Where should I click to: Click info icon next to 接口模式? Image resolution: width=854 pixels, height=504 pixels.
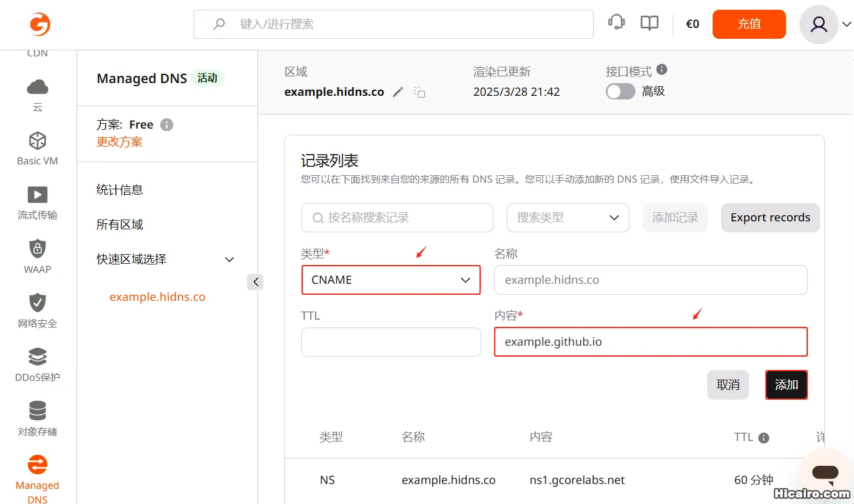pyautogui.click(x=662, y=70)
